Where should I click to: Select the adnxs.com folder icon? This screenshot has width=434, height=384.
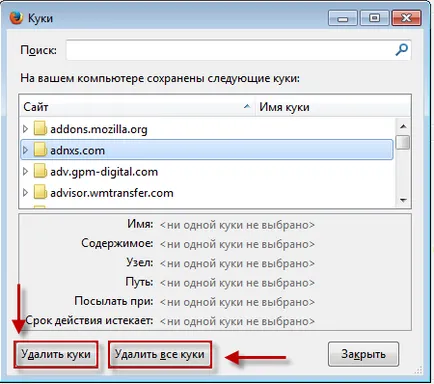(40, 150)
